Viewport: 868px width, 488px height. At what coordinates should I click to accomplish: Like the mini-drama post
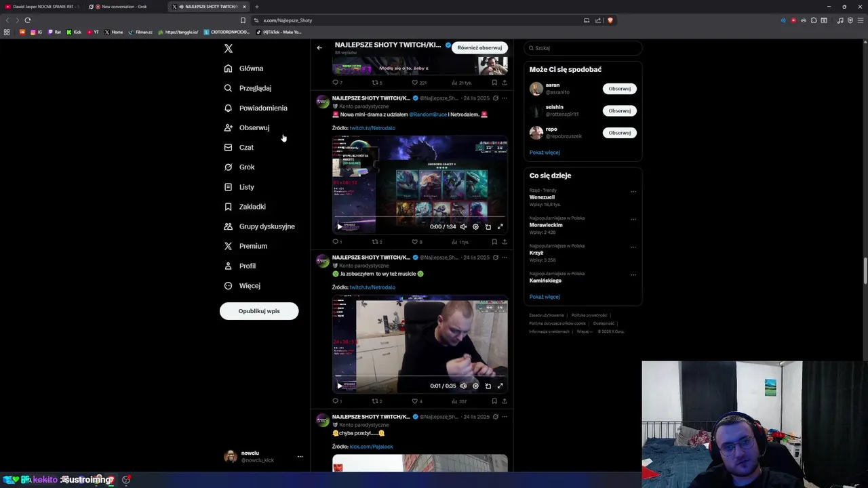(x=415, y=242)
